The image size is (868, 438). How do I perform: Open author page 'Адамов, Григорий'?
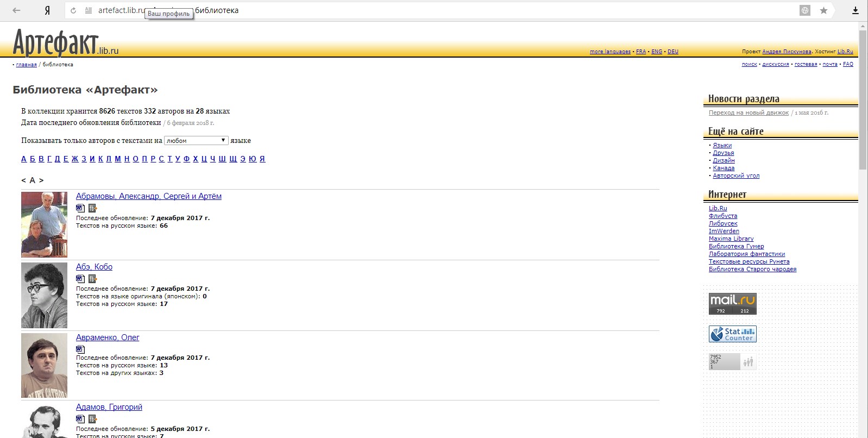coord(109,407)
